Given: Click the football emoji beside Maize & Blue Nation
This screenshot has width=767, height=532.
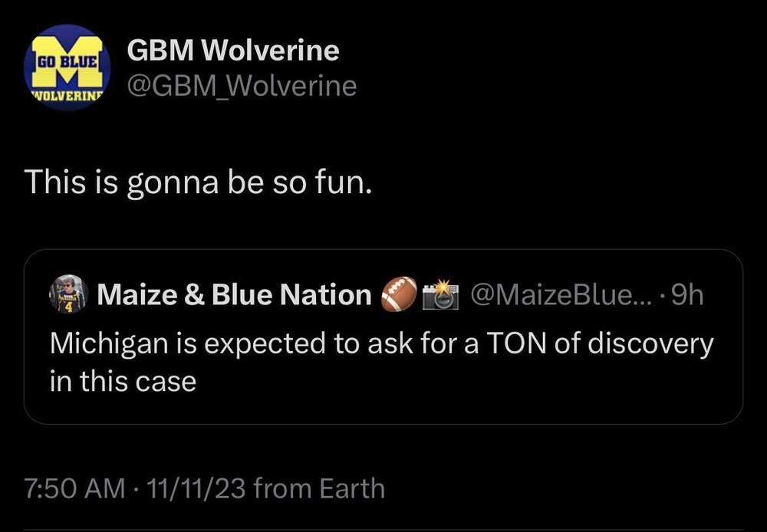Looking at the screenshot, I should point(400,294).
